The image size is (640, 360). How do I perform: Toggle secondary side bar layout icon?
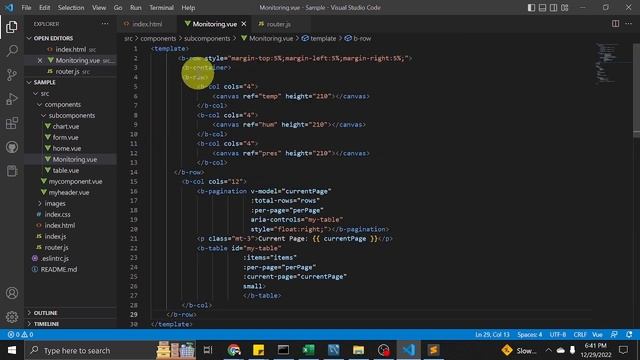(553, 7)
